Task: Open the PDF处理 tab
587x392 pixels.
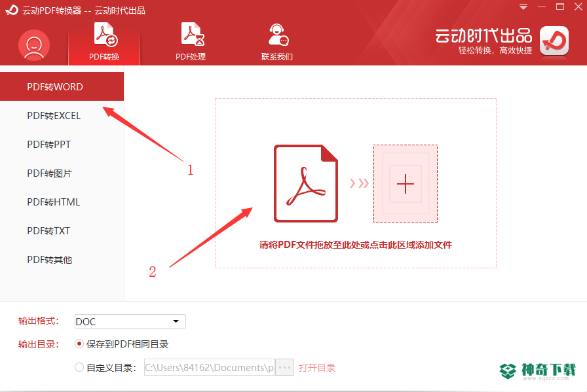Action: [x=191, y=43]
